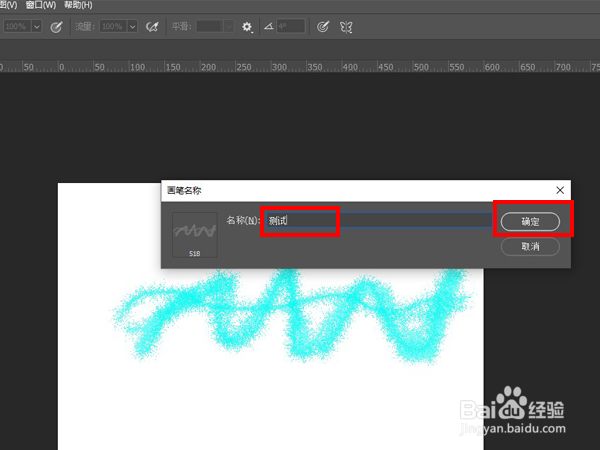This screenshot has width=600, height=450.
Task: Toggle pressure for opacity icon
Action: coord(57,27)
